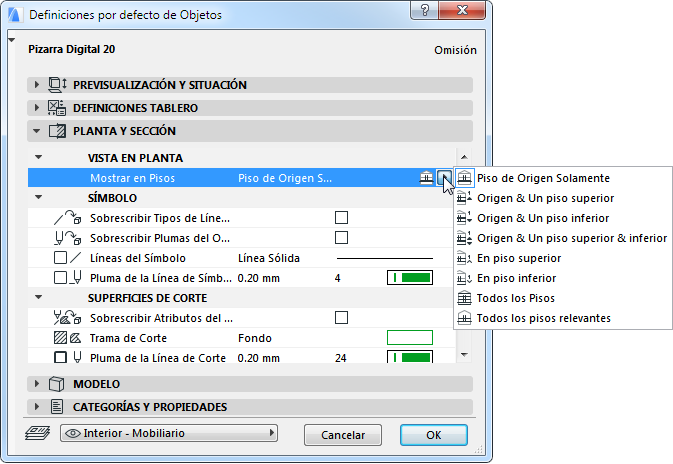Click the Sobrescribir Plumas del Objeto row icon

point(68,238)
